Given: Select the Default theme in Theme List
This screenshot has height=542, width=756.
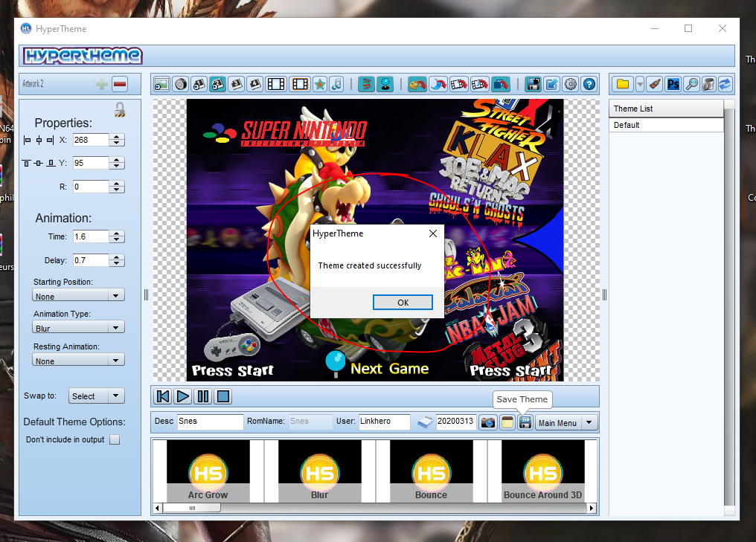Looking at the screenshot, I should (x=666, y=125).
